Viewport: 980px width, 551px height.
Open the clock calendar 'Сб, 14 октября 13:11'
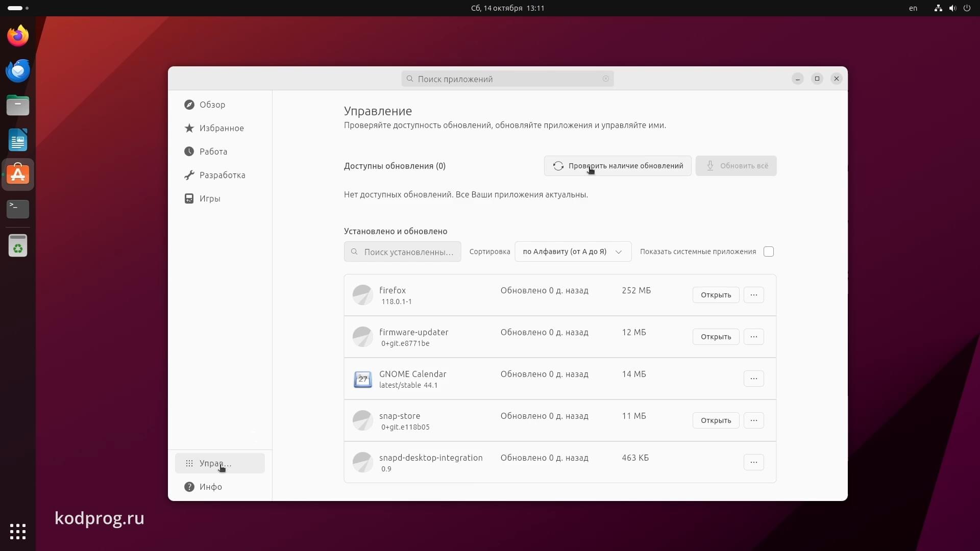coord(507,8)
